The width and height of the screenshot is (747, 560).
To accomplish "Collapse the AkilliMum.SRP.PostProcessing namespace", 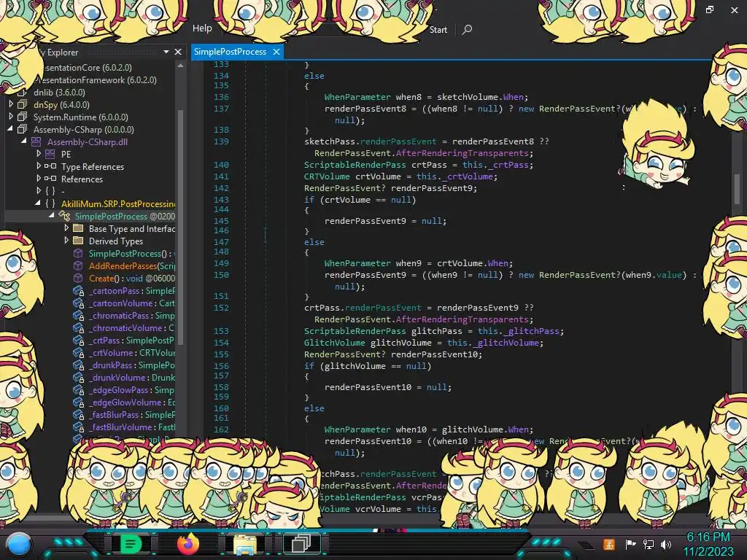I will 38,203.
